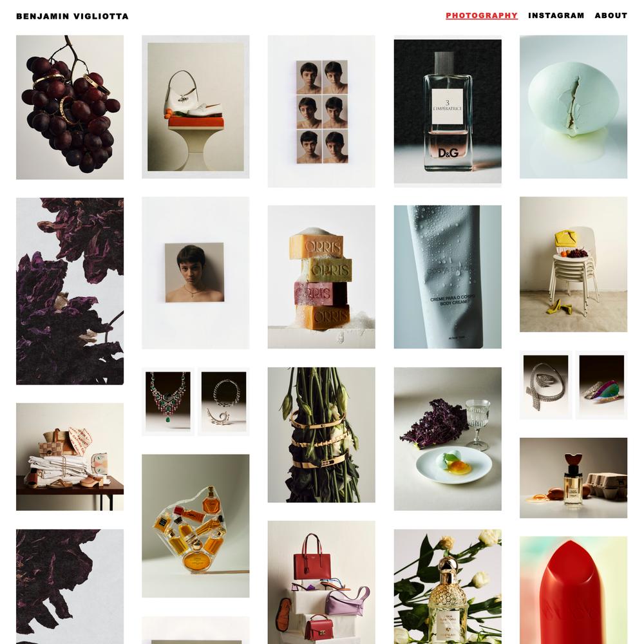View the red lipstick close-up image
This screenshot has height=644, width=644.
pyautogui.click(x=573, y=590)
